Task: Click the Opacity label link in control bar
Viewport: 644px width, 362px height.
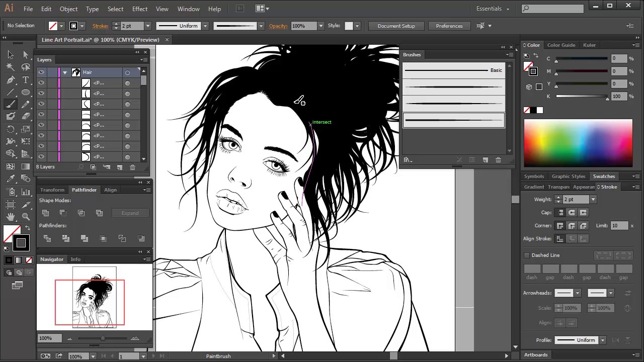Action: [x=278, y=26]
